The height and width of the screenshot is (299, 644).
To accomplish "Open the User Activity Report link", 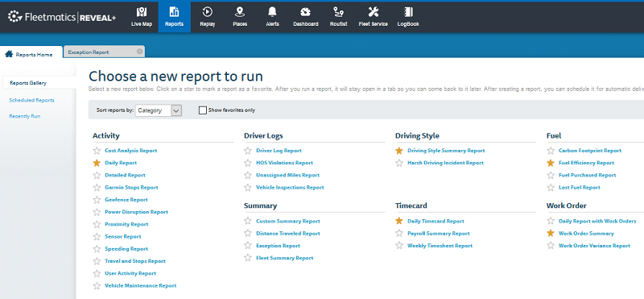I will [130, 273].
